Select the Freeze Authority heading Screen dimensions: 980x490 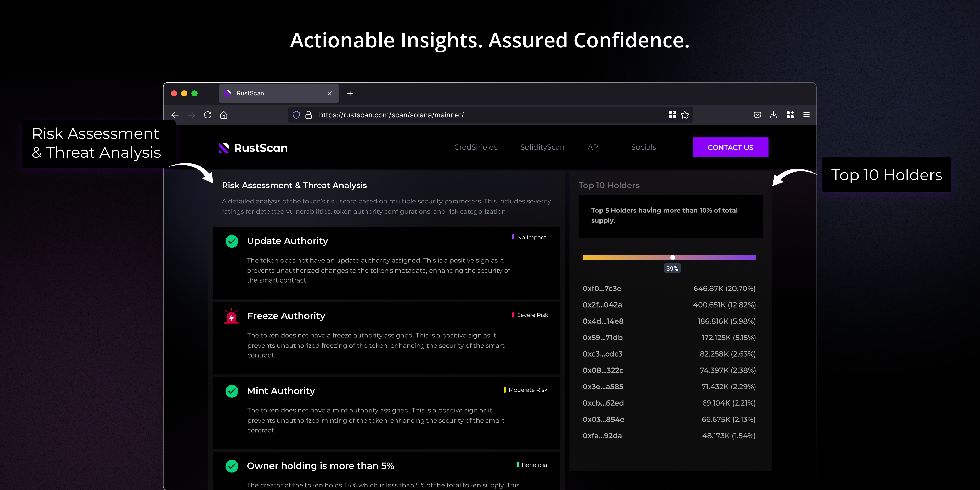click(x=286, y=316)
